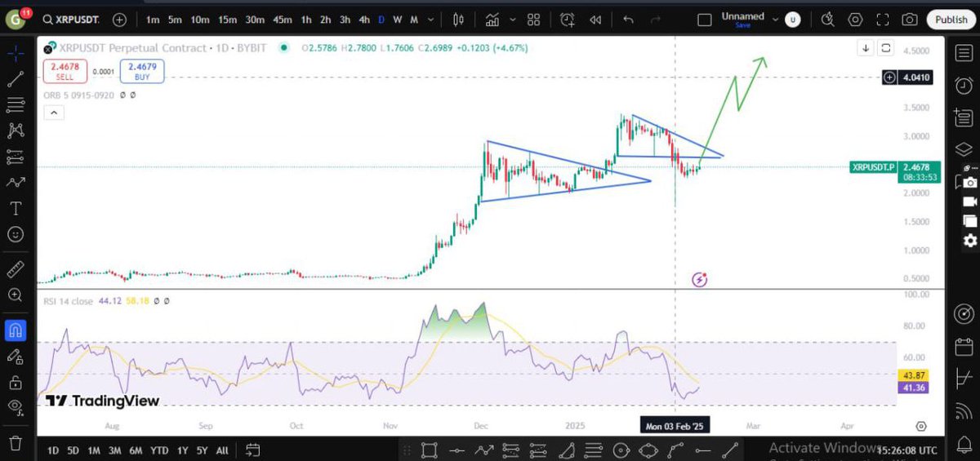
Task: Click the Mon 03 Feb '25 date marker
Action: pyautogui.click(x=675, y=426)
